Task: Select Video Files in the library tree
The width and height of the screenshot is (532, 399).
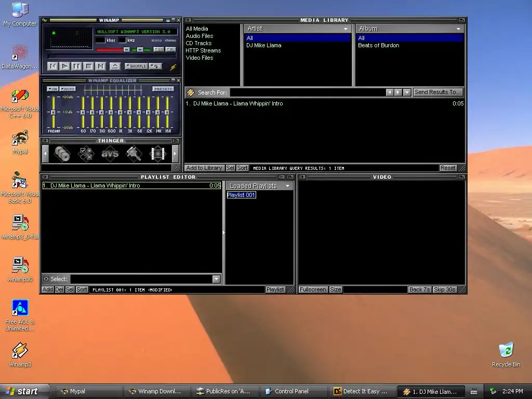Action: (199, 58)
